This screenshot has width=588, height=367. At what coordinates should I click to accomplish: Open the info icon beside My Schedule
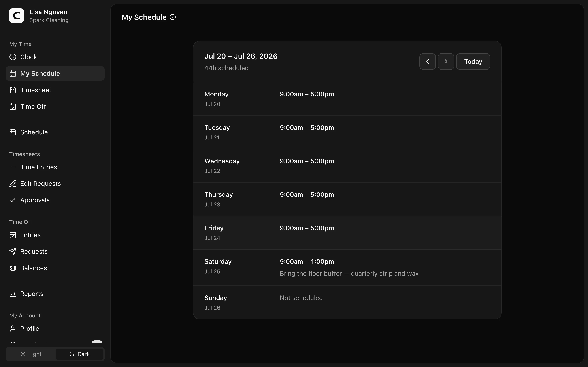pyautogui.click(x=173, y=17)
